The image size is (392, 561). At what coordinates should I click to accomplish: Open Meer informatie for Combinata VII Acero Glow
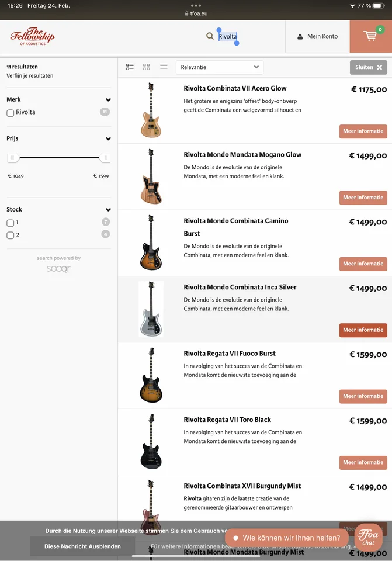pyautogui.click(x=363, y=131)
